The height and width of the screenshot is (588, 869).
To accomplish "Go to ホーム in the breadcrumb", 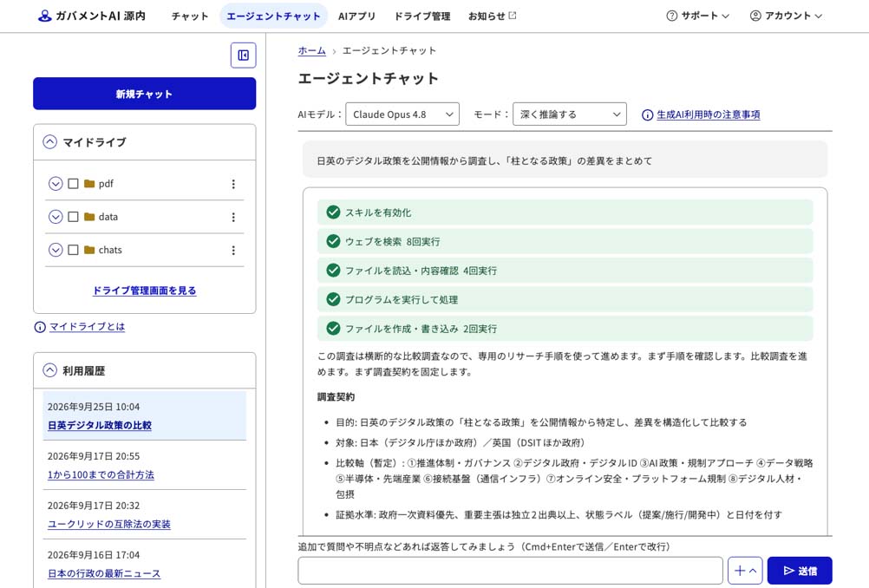I will (x=312, y=50).
